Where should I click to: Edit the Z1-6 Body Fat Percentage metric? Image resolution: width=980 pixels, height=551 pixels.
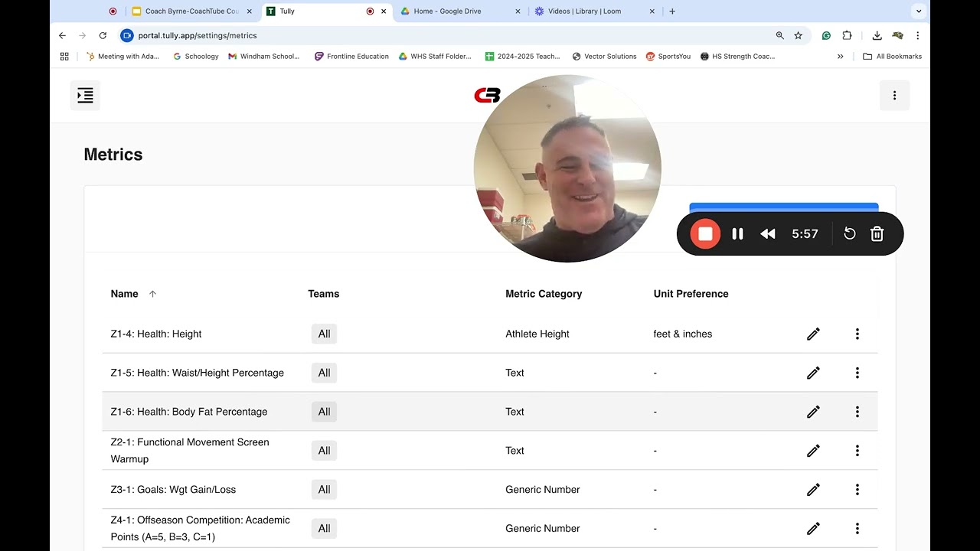[813, 412]
